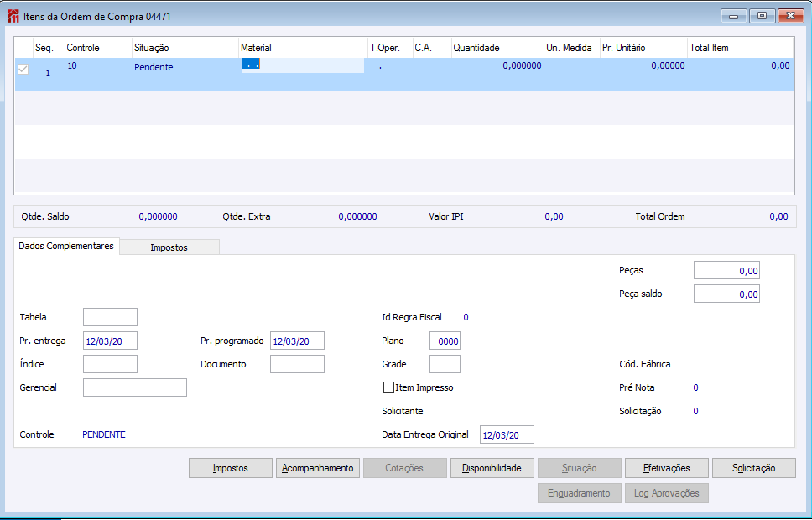Click the Qtde. Extra value
This screenshot has height=520, width=812.
pyautogui.click(x=358, y=216)
